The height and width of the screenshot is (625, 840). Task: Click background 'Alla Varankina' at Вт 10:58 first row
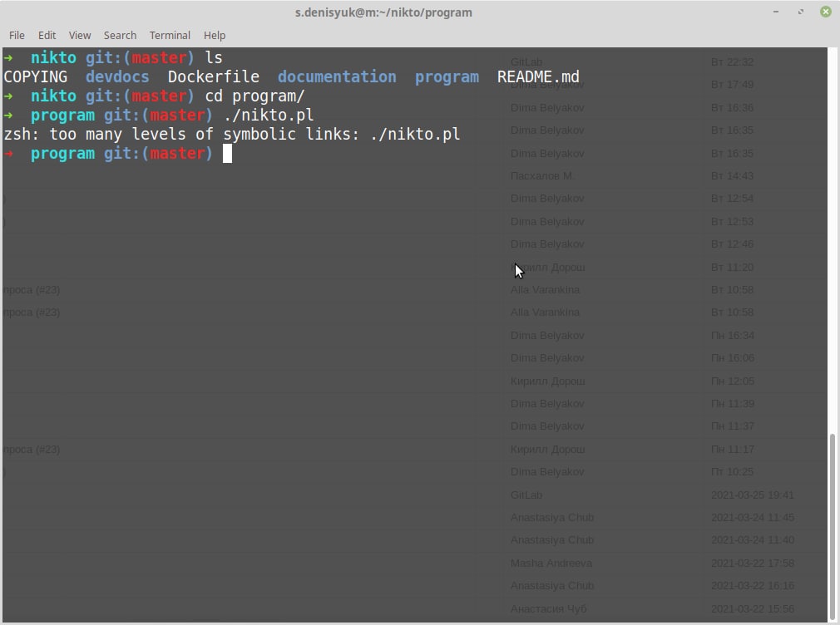(545, 290)
